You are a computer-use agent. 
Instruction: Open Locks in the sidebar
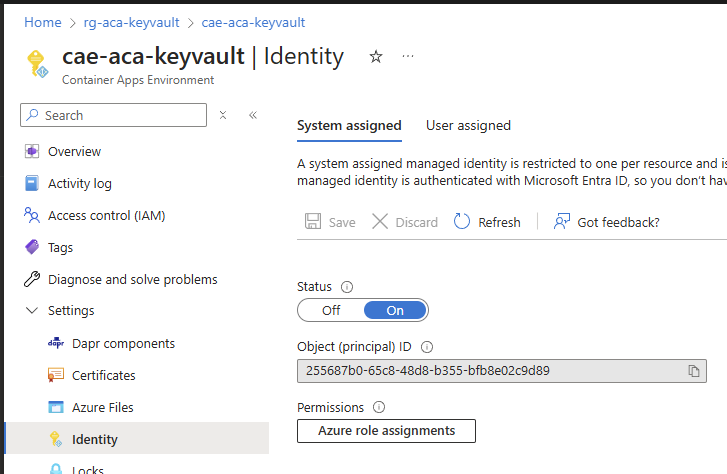(88, 469)
